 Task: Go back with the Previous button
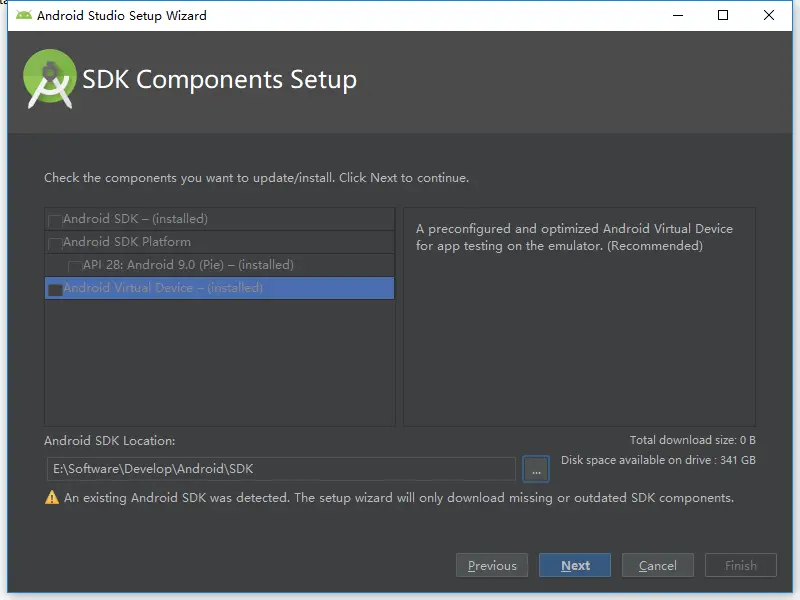(492, 565)
